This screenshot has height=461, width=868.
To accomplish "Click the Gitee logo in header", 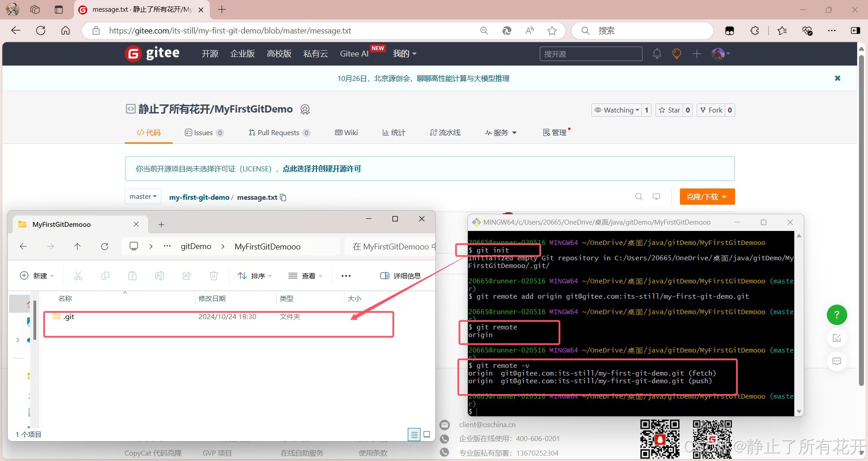I will tap(152, 54).
